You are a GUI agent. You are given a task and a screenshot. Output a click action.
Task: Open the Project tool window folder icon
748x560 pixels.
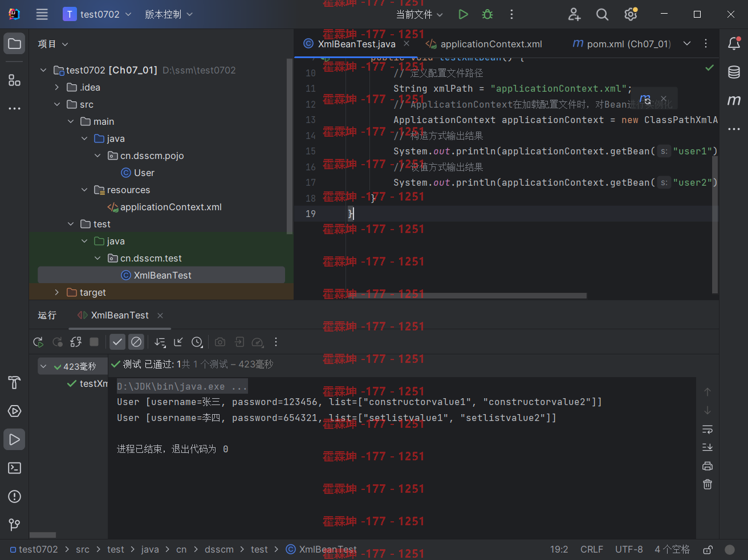(15, 44)
